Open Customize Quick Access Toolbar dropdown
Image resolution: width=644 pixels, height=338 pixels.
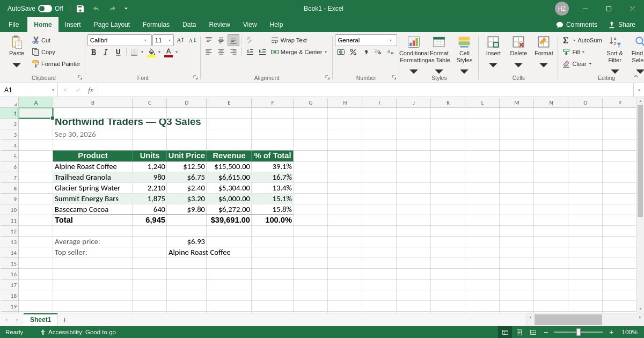pos(126,9)
